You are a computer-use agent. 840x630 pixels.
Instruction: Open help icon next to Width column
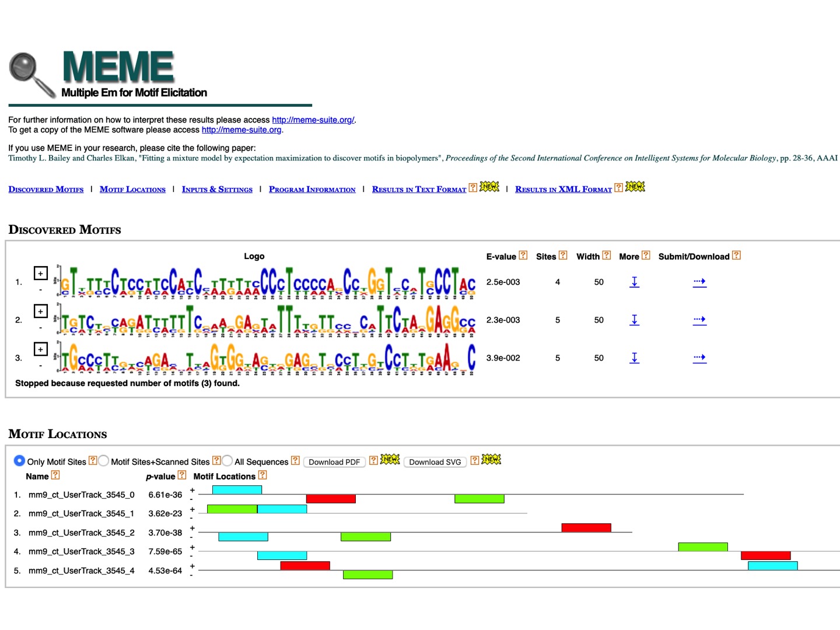click(607, 256)
